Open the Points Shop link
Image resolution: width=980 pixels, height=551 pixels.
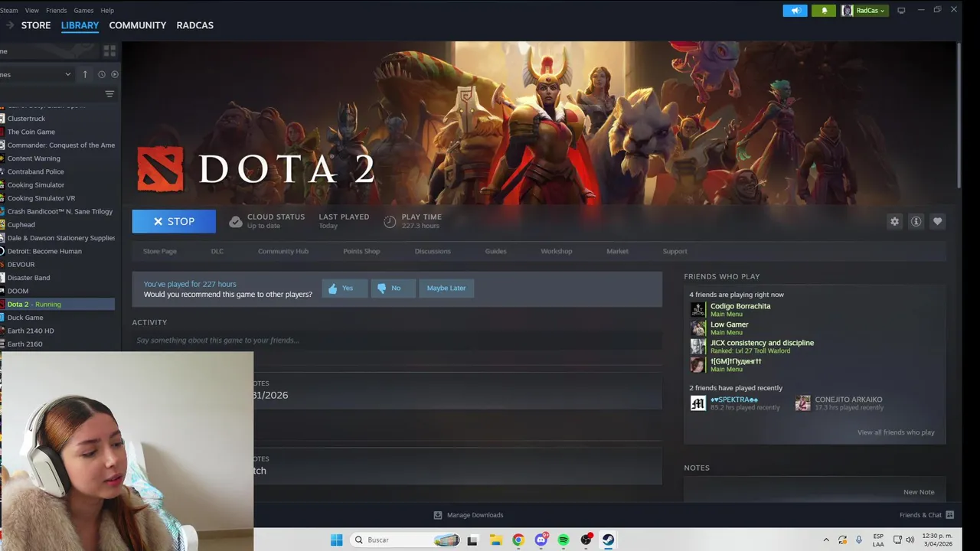point(361,251)
